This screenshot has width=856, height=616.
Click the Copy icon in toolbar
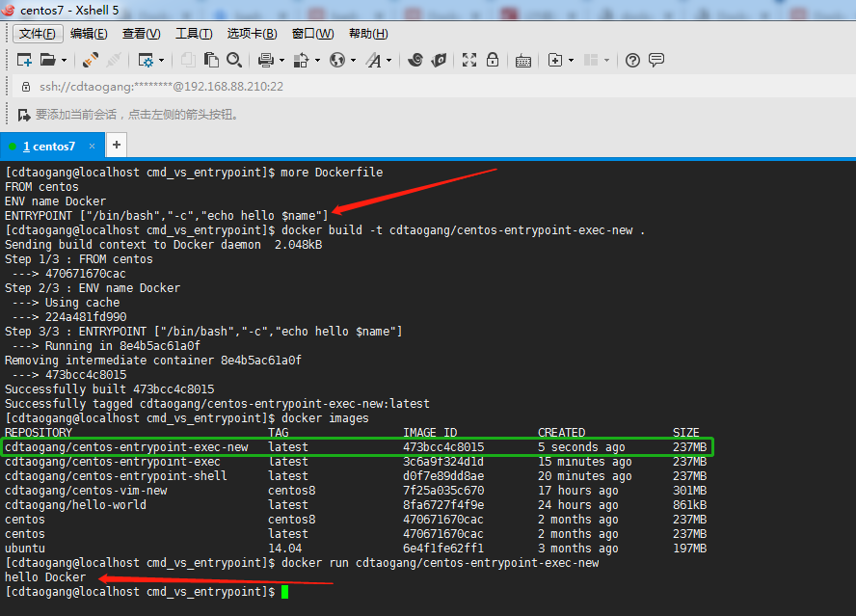coord(188,60)
